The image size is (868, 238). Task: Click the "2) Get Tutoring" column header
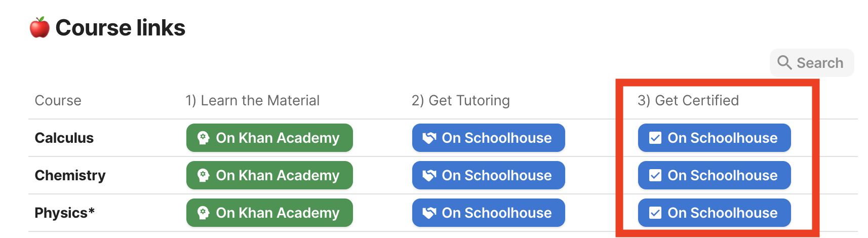pos(460,100)
